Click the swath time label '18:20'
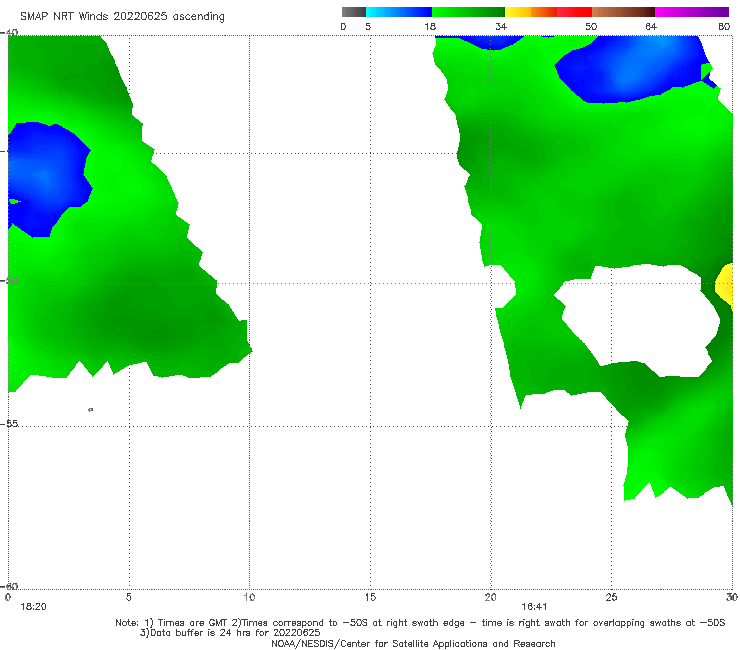Screen dimensions: 740x650 pyautogui.click(x=33, y=607)
